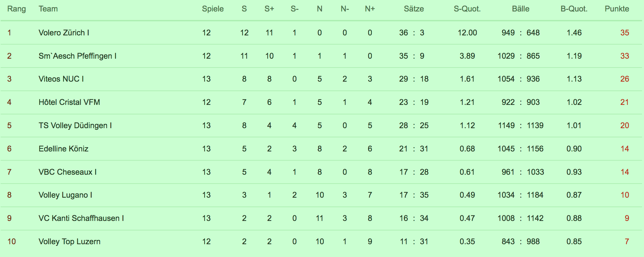644x257 pixels.
Task: Click the Team column header
Action: click(48, 9)
